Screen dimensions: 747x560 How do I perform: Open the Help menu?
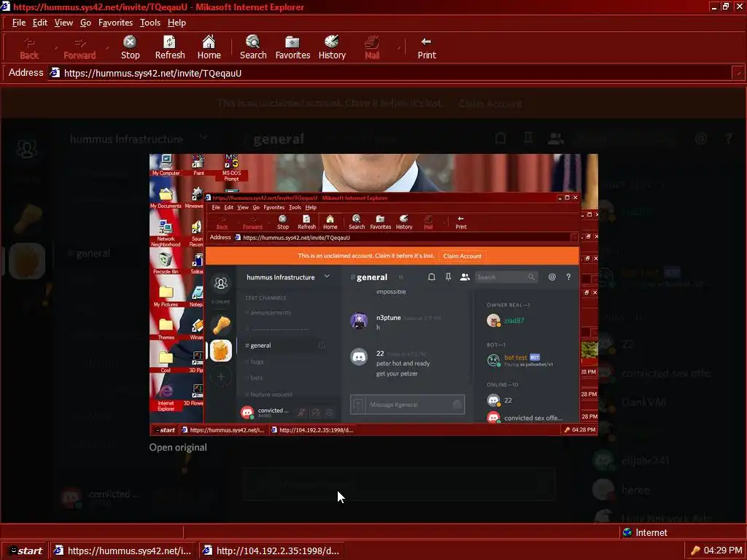click(x=177, y=23)
